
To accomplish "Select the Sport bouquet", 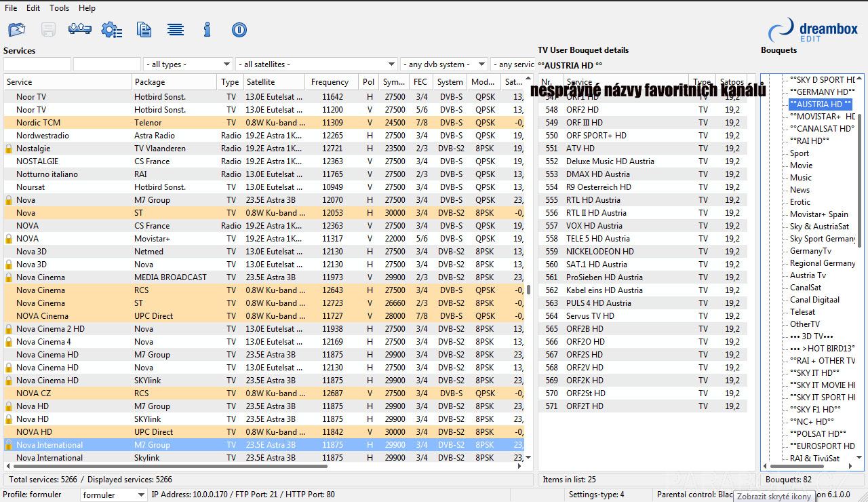I will [800, 153].
